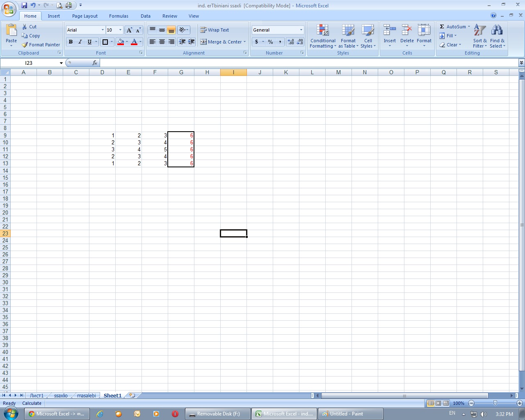Toggle Bottom Align vertical alignment
525x420 pixels.
click(171, 30)
